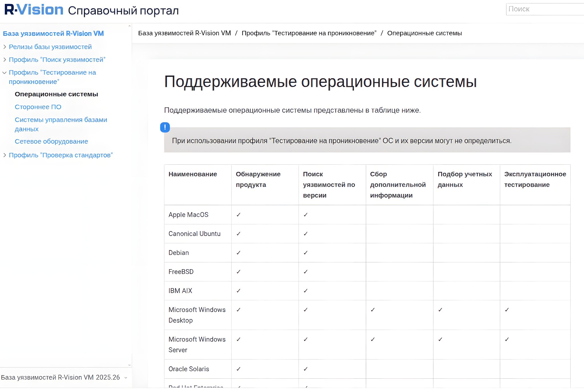Open Профиль "Проверка стандартов" in the sidebar
Viewport: 584px width, 392px height.
coord(61,155)
